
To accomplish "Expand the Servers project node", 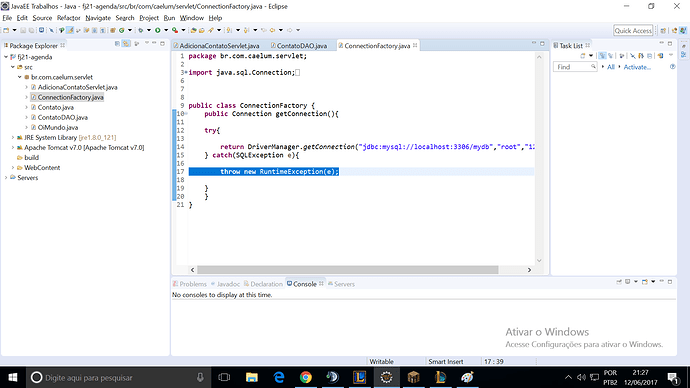I will pos(6,178).
